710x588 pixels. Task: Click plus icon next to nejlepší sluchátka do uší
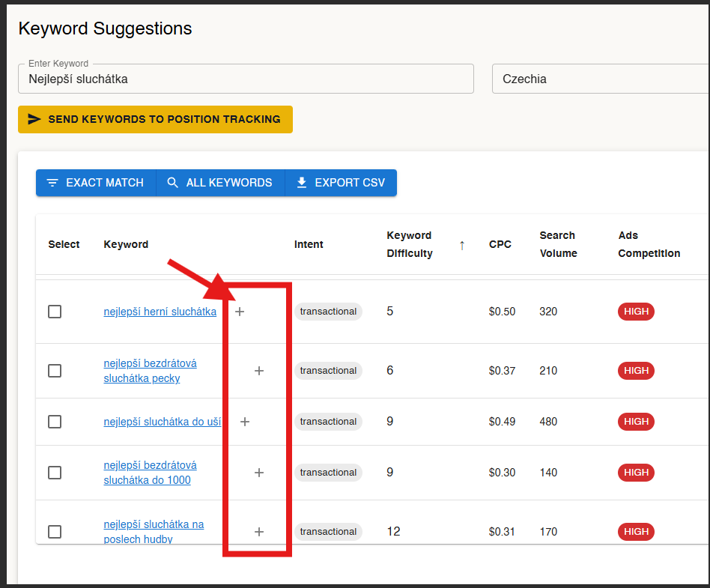coord(244,422)
